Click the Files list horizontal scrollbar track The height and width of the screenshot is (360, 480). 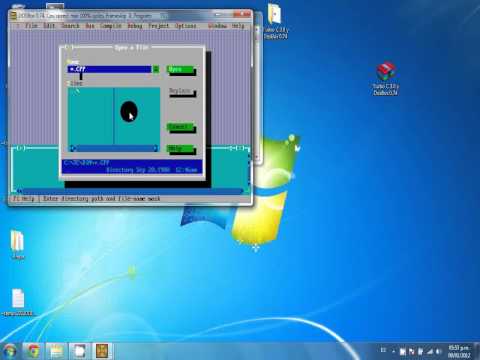click(x=114, y=148)
